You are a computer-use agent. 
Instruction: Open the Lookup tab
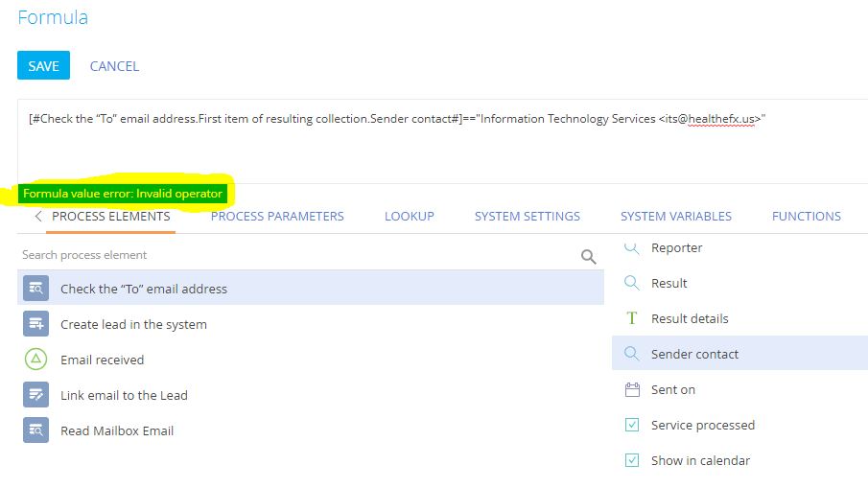click(x=410, y=217)
